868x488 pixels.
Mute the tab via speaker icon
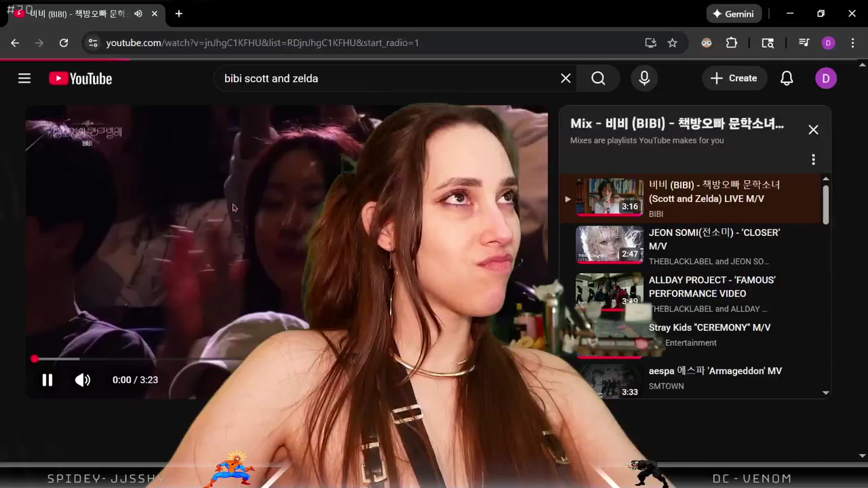tap(138, 14)
